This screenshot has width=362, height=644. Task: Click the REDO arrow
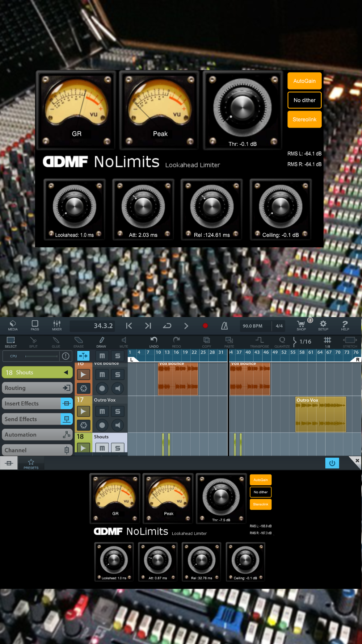coord(177,342)
